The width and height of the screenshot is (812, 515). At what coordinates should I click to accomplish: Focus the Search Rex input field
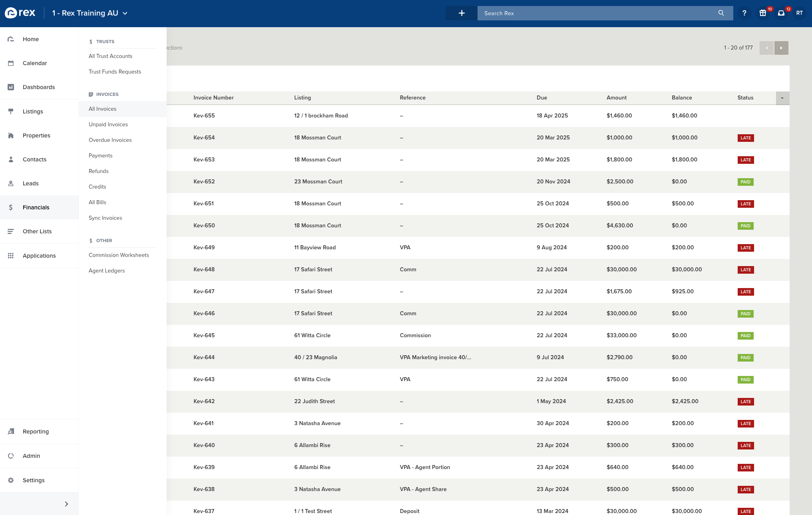coord(595,13)
